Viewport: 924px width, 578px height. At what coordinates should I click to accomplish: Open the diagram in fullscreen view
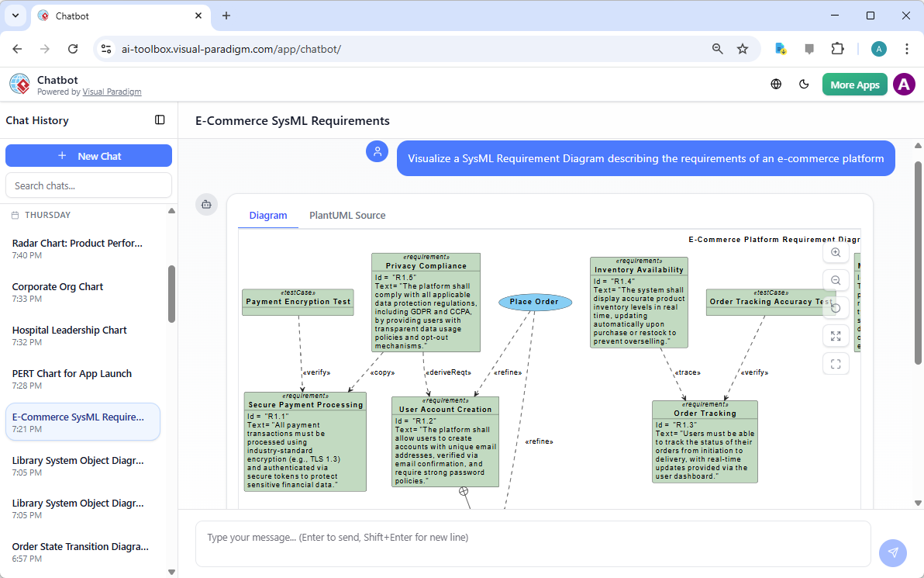pos(836,363)
